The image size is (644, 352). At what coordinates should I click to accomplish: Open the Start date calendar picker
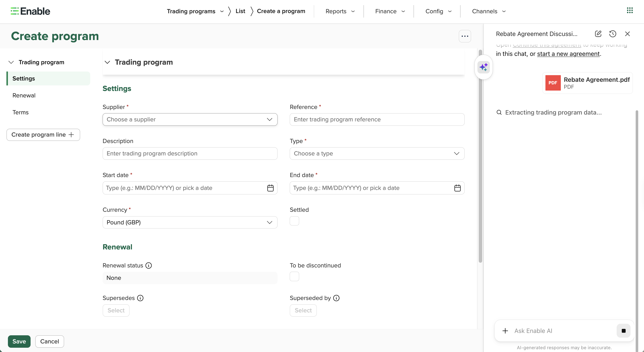(270, 188)
